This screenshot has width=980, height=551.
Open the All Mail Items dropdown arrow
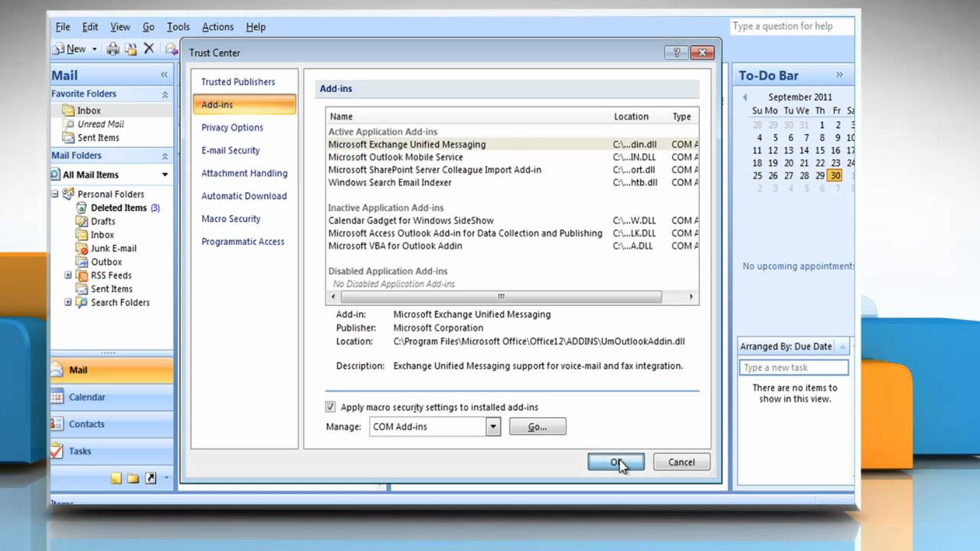point(165,174)
